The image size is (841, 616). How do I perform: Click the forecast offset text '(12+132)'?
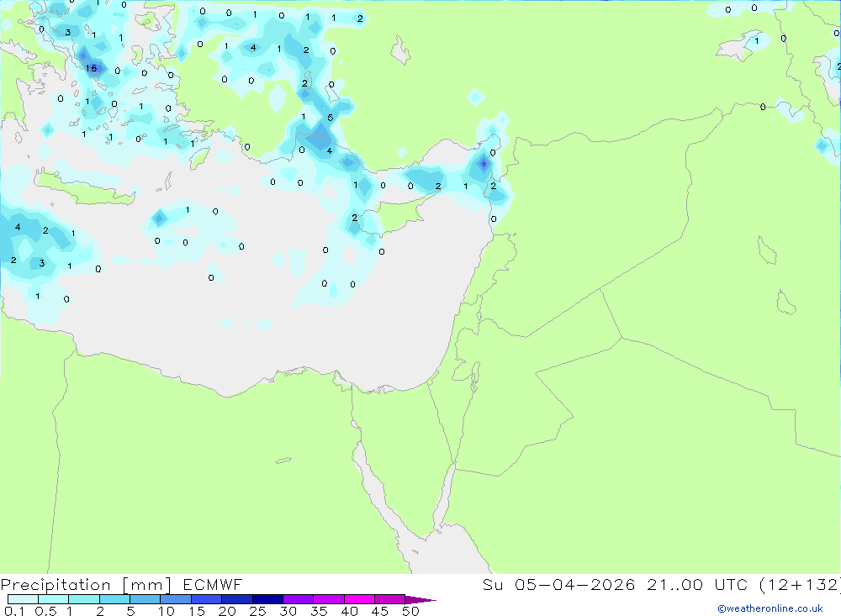point(799,585)
